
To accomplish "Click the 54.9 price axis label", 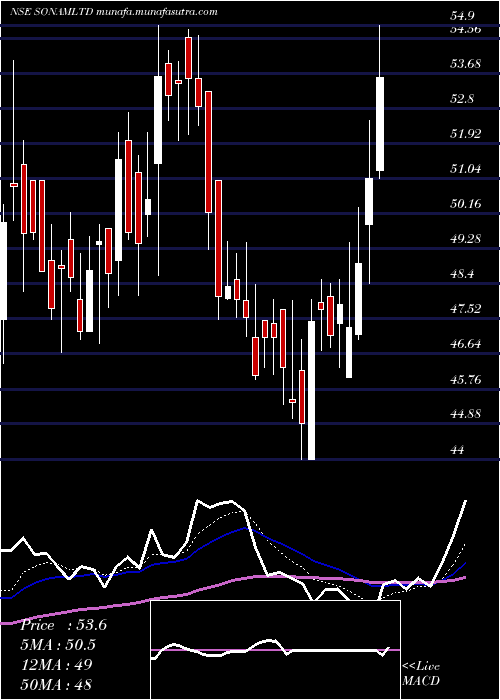I will [462, 17].
